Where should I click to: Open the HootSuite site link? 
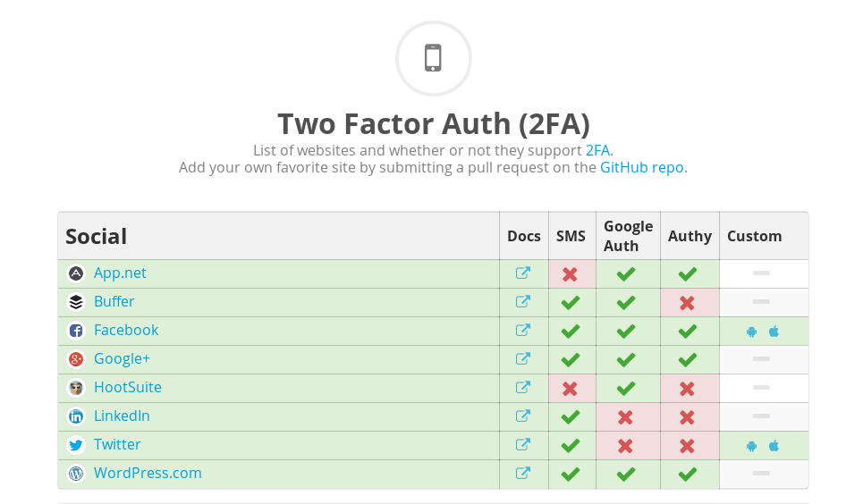click(x=128, y=387)
